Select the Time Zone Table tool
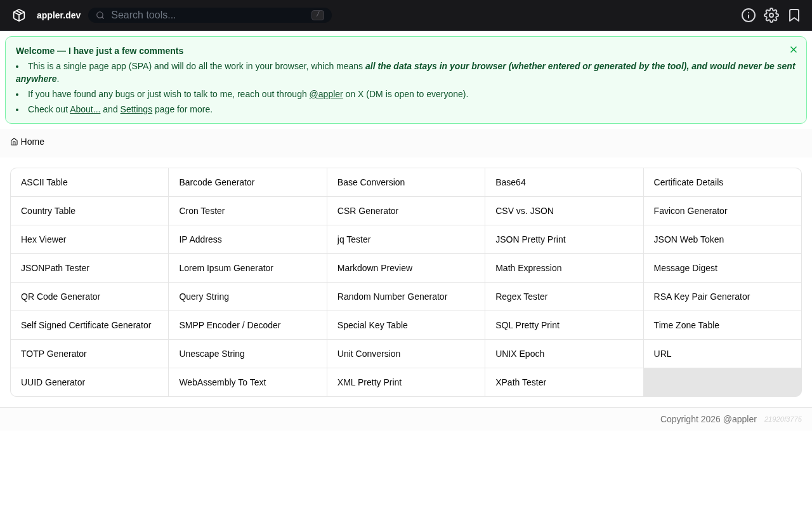This screenshot has height=508, width=812. [686, 325]
